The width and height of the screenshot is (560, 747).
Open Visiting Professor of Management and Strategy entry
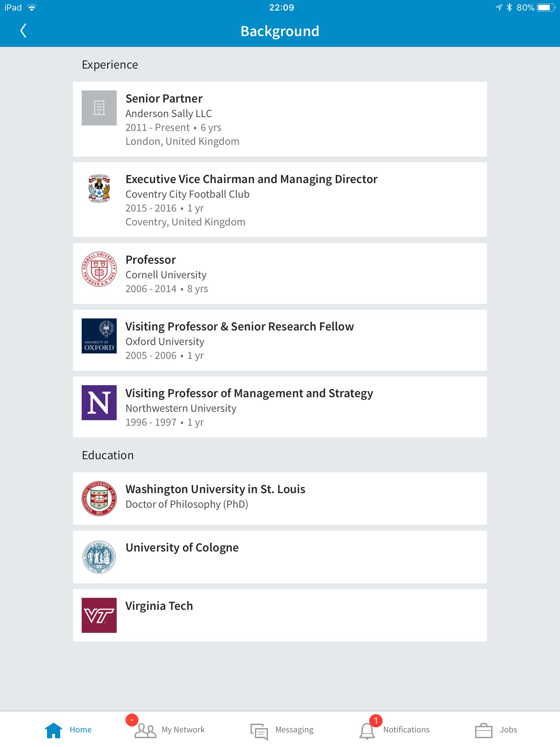click(x=280, y=407)
